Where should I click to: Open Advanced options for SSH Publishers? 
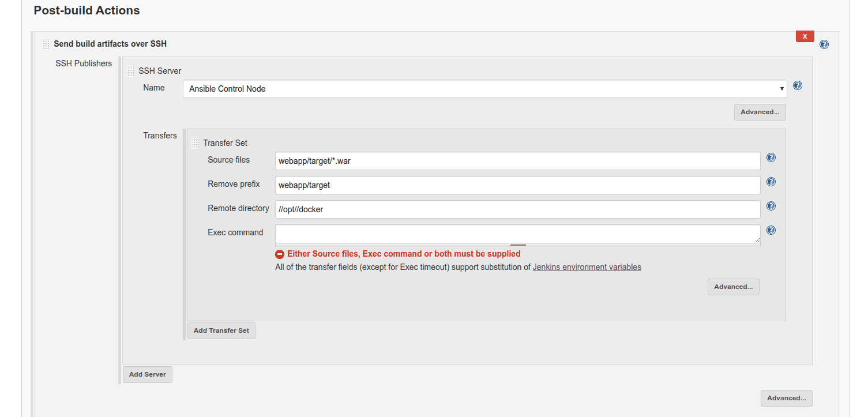point(787,398)
